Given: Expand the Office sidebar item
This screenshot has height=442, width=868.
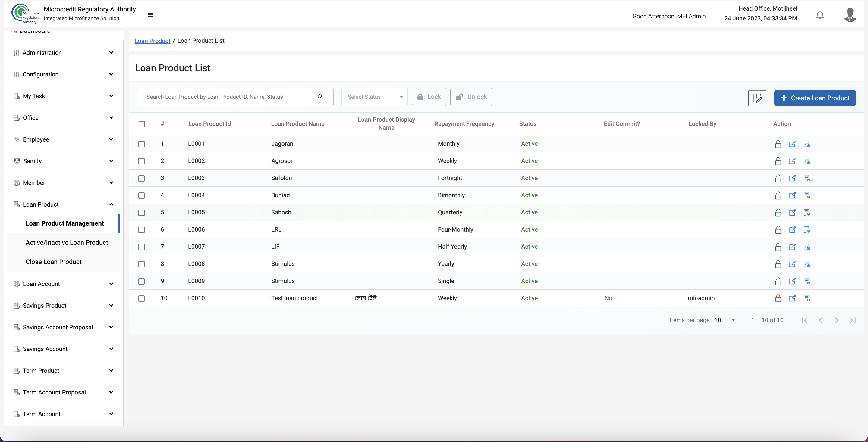Looking at the screenshot, I should [63, 118].
